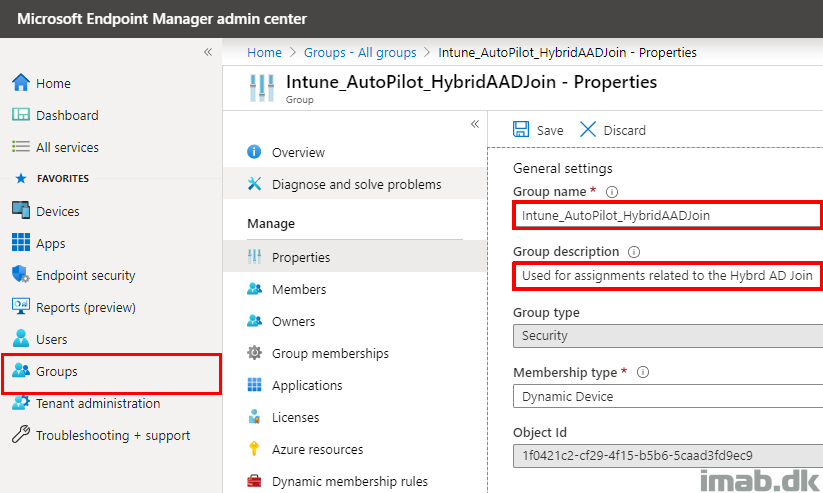Click the Endpoint security shield icon
The image size is (823, 493).
tap(21, 275)
